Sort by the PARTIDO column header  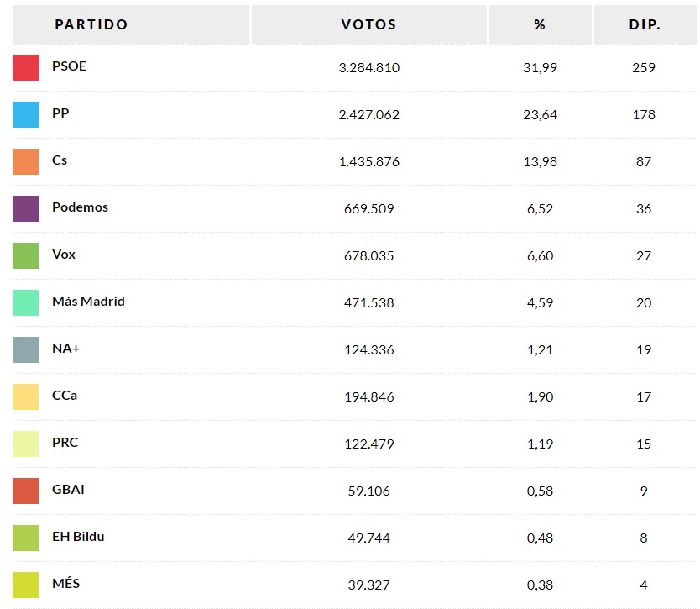[x=91, y=24]
